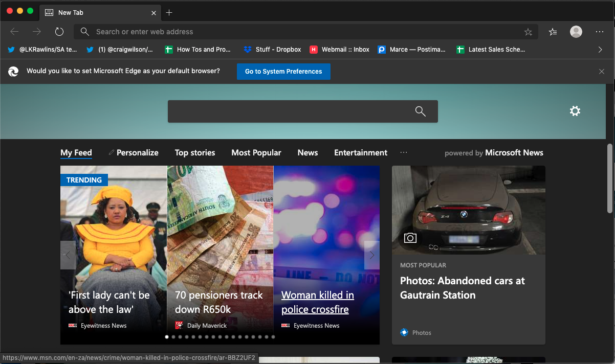Viewport: 615px width, 364px height.
Task: Click Go to System Preferences button
Action: click(x=283, y=72)
